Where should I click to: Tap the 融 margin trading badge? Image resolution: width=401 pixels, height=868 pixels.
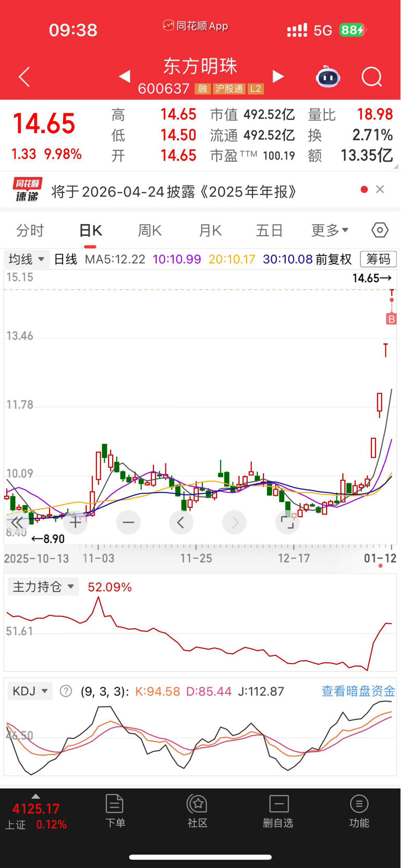(x=203, y=89)
